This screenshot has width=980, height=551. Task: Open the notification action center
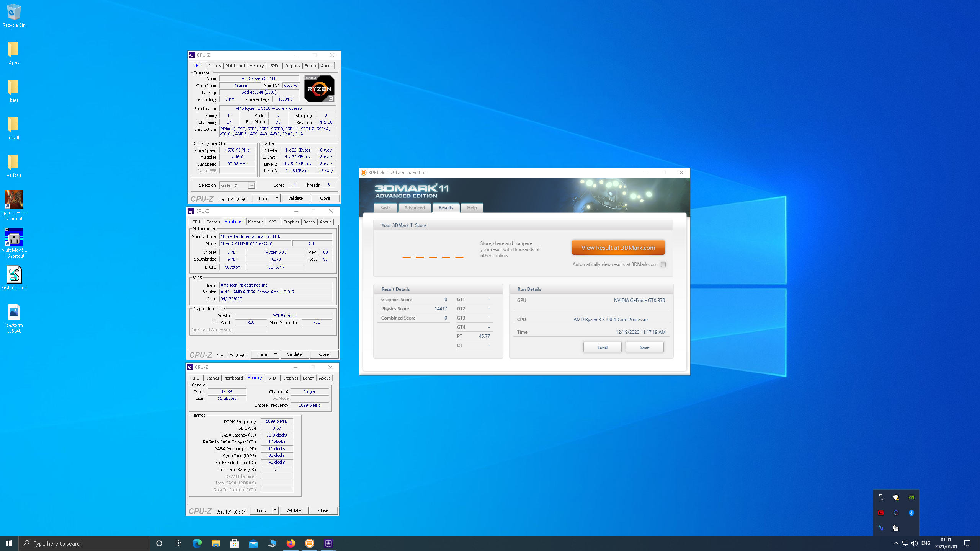pyautogui.click(x=967, y=543)
